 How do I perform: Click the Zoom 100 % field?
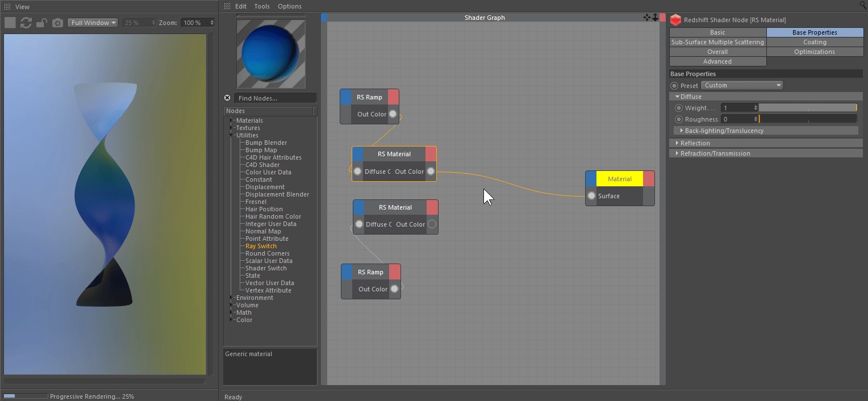tap(198, 23)
